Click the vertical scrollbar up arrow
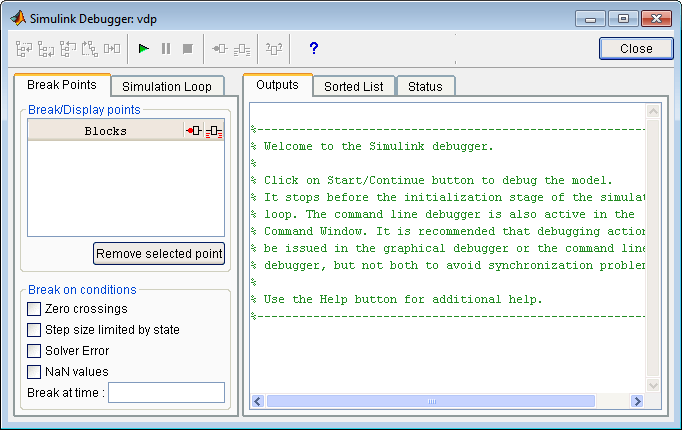Viewport: 682px width, 430px height. pyautogui.click(x=653, y=111)
